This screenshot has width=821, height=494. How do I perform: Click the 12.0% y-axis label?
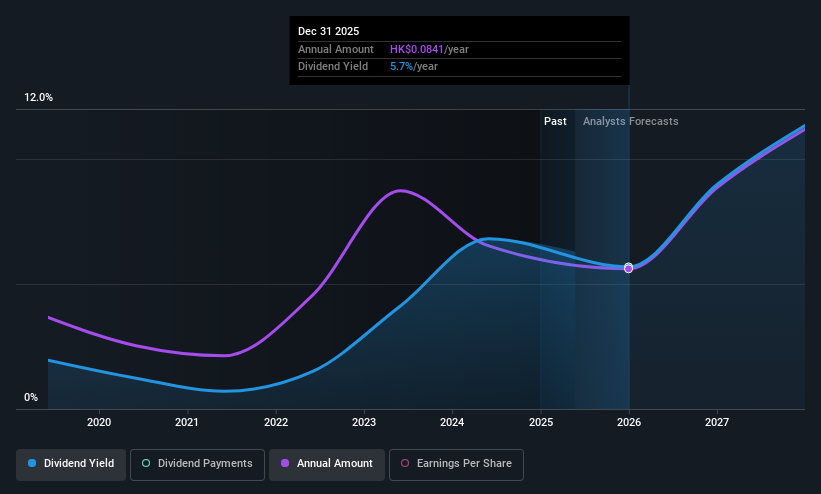(38, 97)
